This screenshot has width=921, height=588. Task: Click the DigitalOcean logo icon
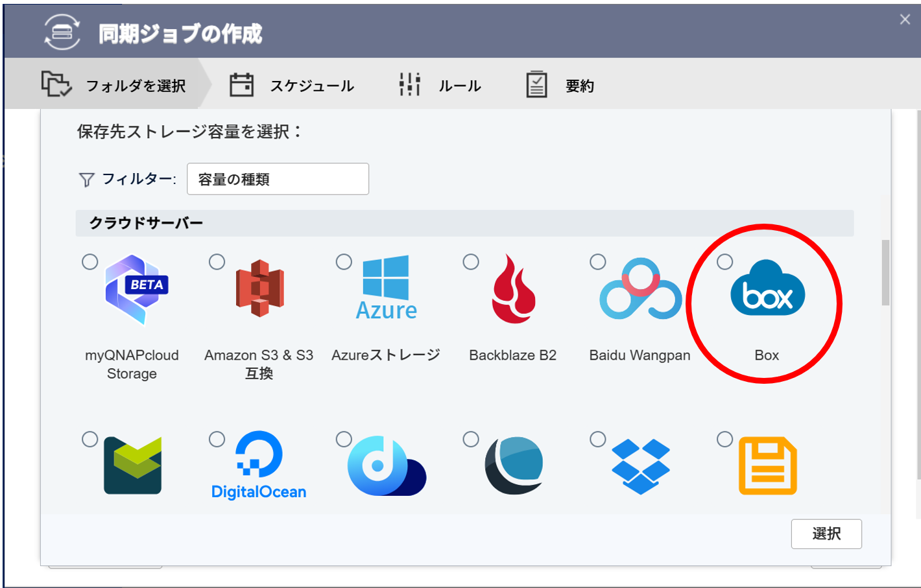point(259,465)
